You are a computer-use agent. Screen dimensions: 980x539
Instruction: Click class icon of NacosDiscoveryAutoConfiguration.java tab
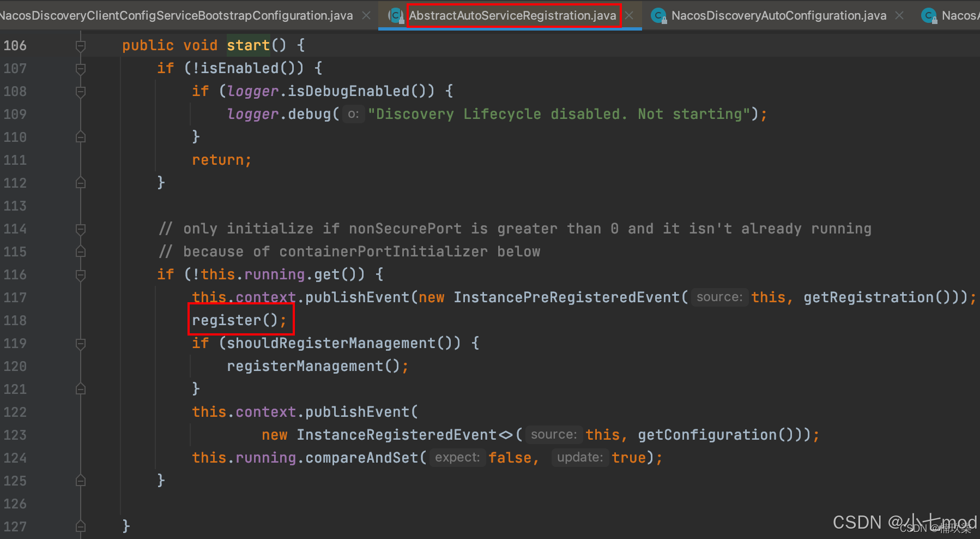659,16
